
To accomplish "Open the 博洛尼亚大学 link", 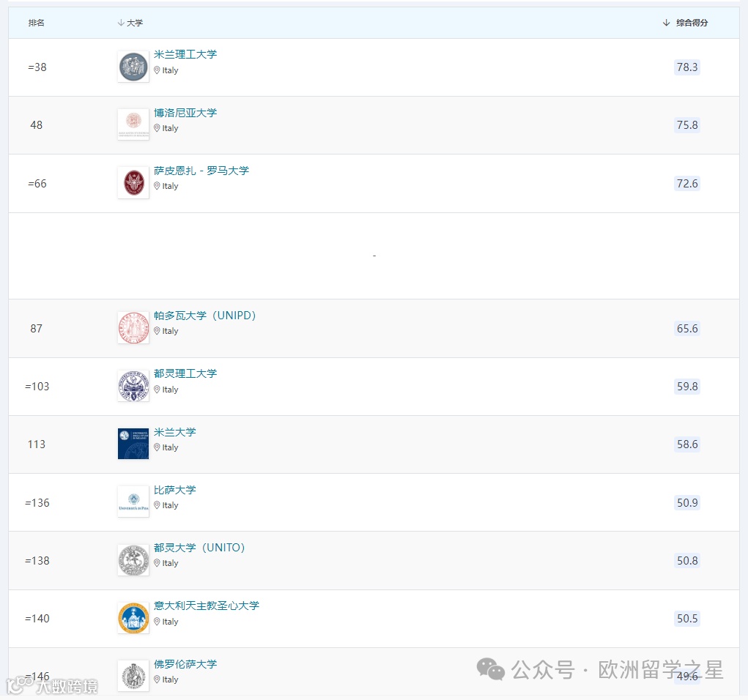I will coord(185,113).
